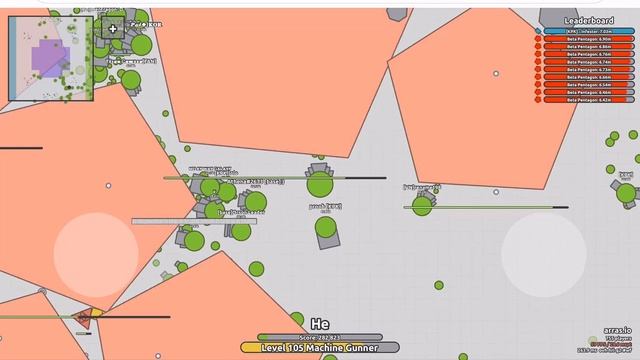640x360 pixels.
Task: Select the Beta Pentagon 6.73m leaderboard row
Action: [x=589, y=69]
